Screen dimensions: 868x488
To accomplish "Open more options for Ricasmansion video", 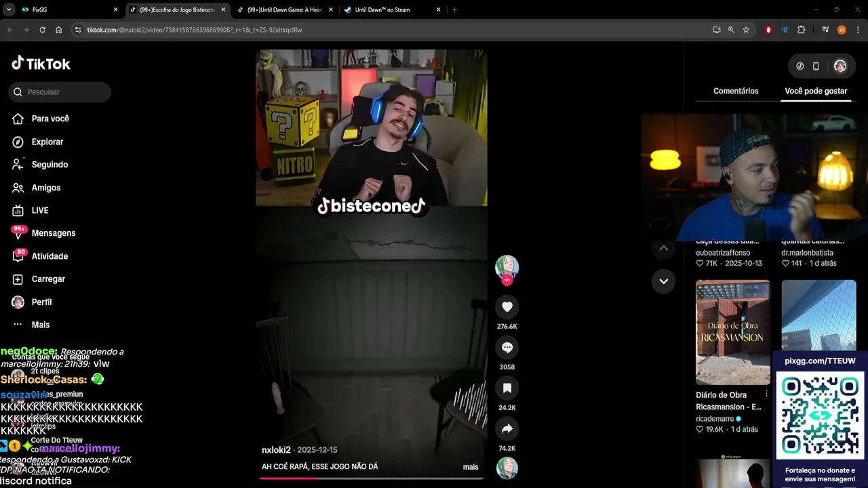I will (x=766, y=394).
